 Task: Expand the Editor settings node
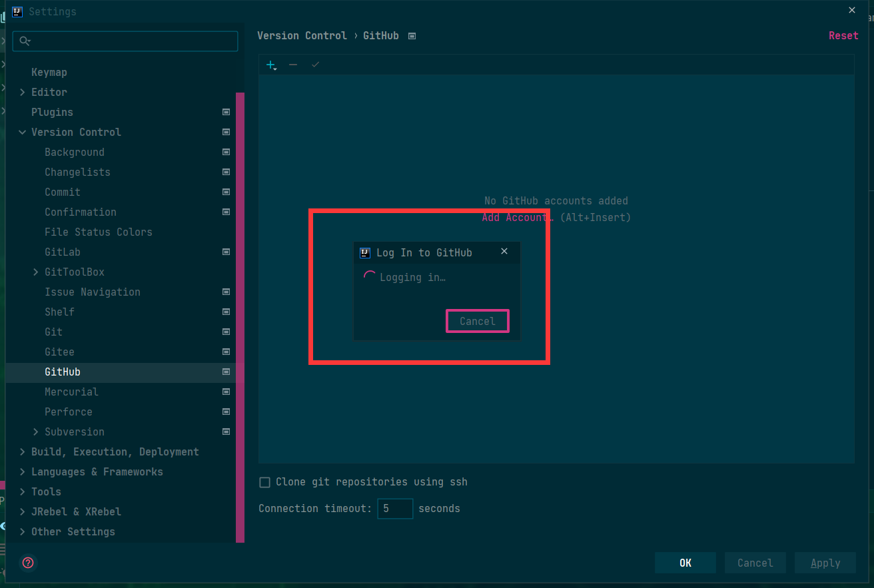click(22, 92)
